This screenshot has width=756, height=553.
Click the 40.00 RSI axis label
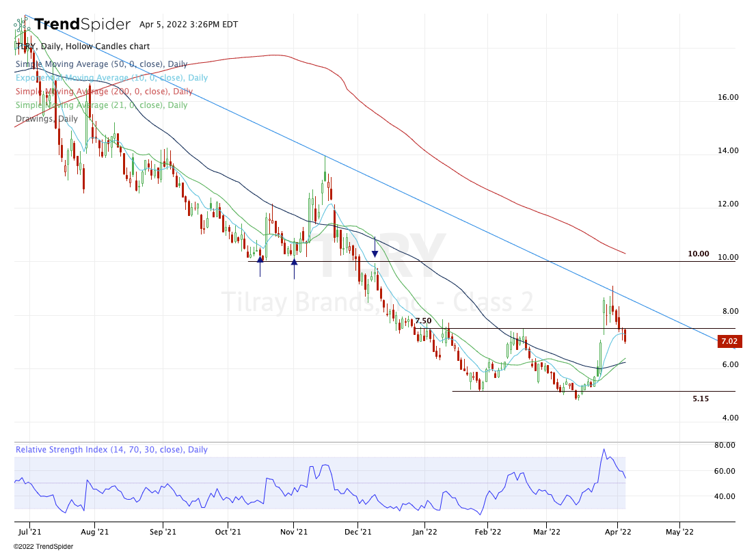(x=725, y=496)
